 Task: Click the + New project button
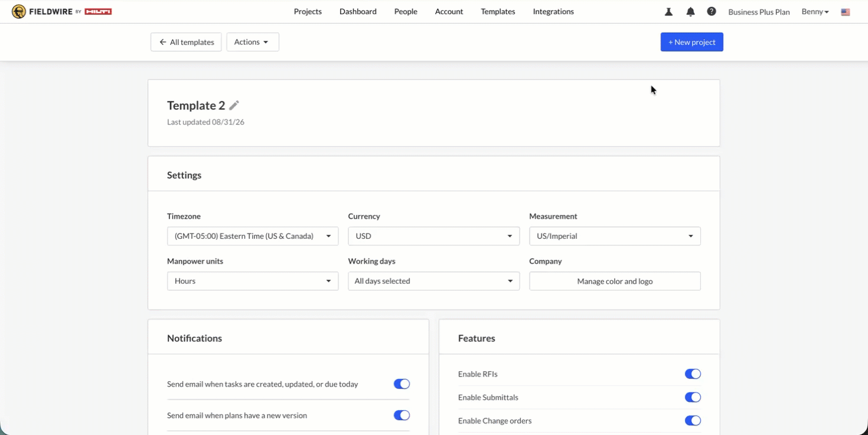(x=691, y=42)
